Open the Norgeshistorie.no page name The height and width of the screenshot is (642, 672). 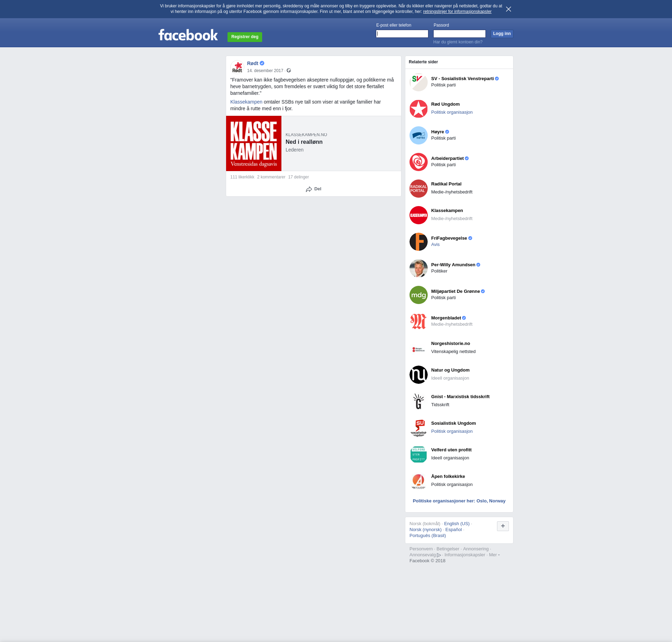click(x=450, y=344)
